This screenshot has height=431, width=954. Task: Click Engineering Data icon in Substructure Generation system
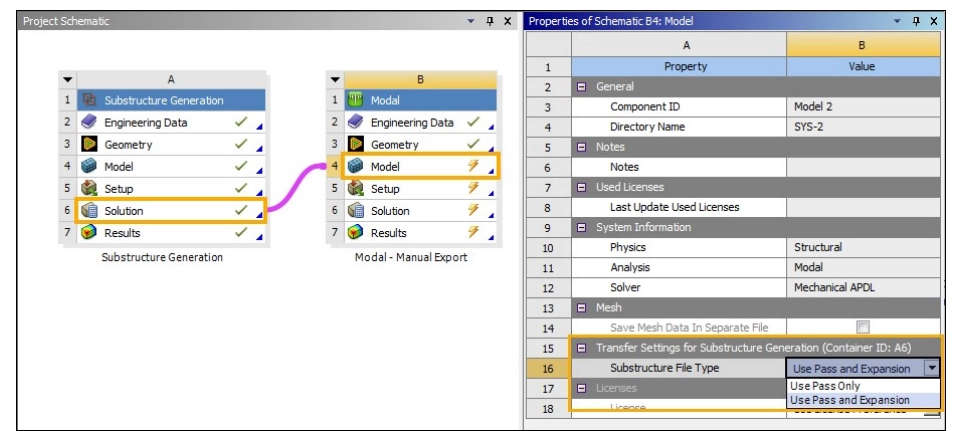click(x=89, y=123)
